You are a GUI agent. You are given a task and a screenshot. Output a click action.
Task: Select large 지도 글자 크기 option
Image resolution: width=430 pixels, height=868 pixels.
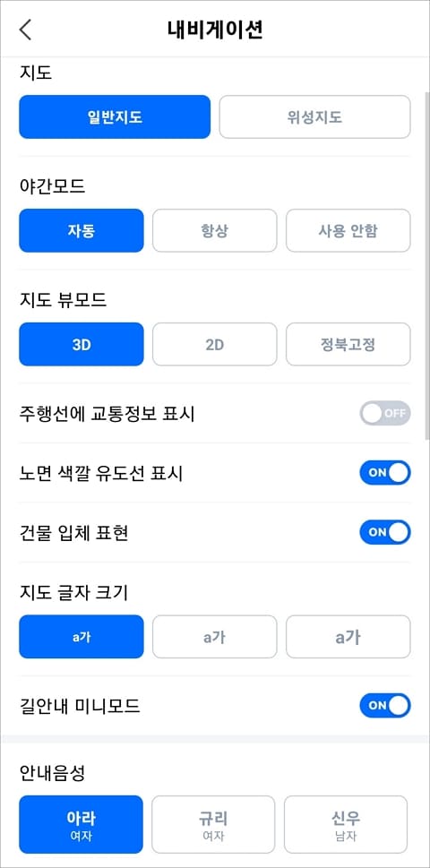coord(348,637)
